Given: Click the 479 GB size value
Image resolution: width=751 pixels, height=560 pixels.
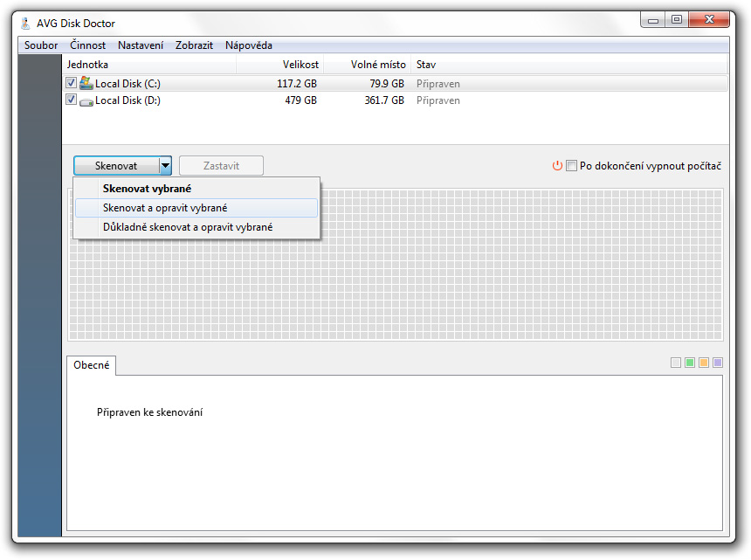Looking at the screenshot, I should [x=300, y=100].
